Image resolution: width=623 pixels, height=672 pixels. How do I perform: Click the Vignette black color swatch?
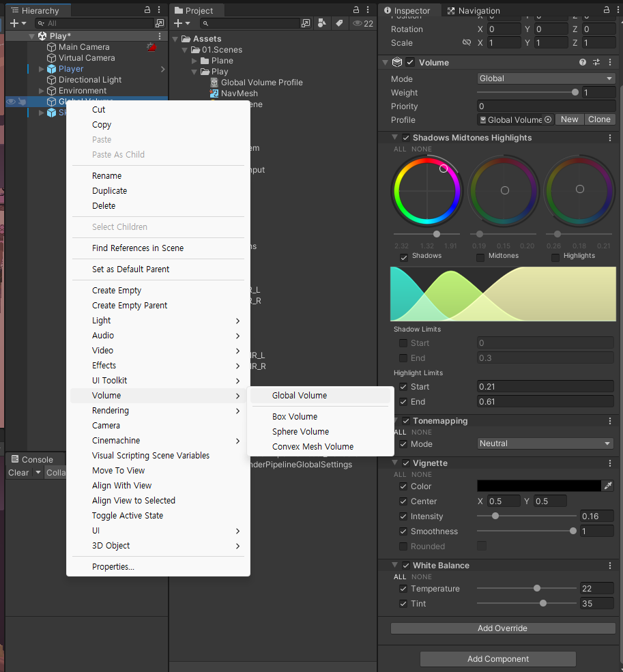point(539,486)
